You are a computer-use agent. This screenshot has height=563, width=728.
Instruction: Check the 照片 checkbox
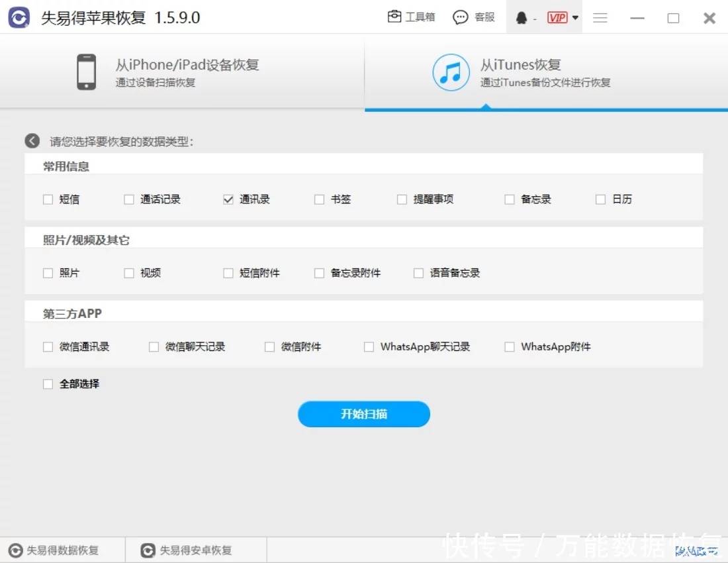(x=47, y=272)
